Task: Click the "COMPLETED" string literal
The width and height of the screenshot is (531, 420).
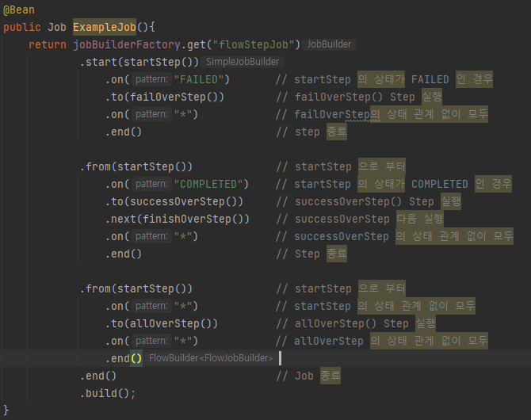Action: click(x=208, y=185)
